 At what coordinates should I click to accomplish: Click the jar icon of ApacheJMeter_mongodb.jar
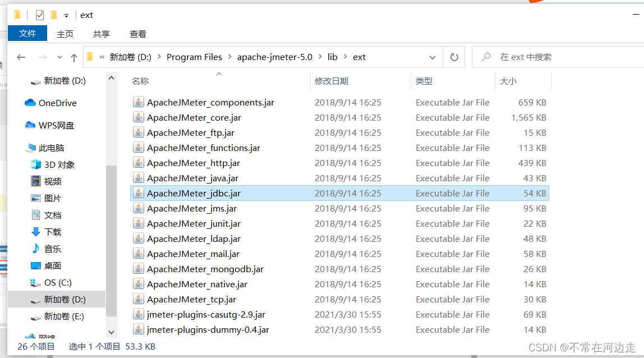139,269
